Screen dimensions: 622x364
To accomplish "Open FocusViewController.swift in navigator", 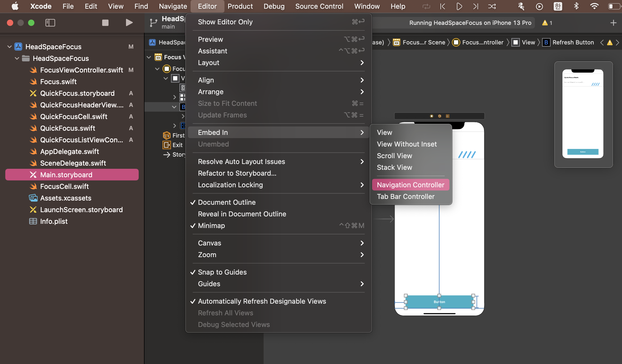I will point(81,70).
